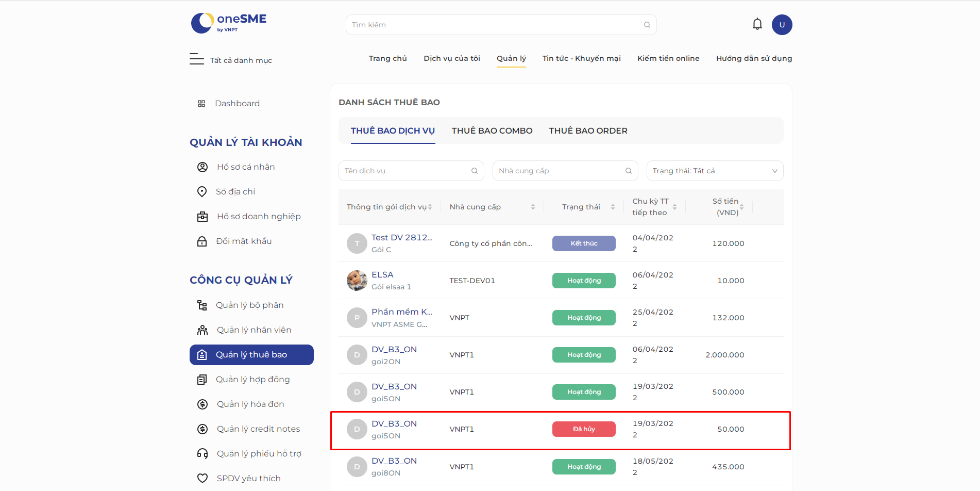Click the Kết thúc status badge
Screen dimensions: 980x491
pos(584,243)
